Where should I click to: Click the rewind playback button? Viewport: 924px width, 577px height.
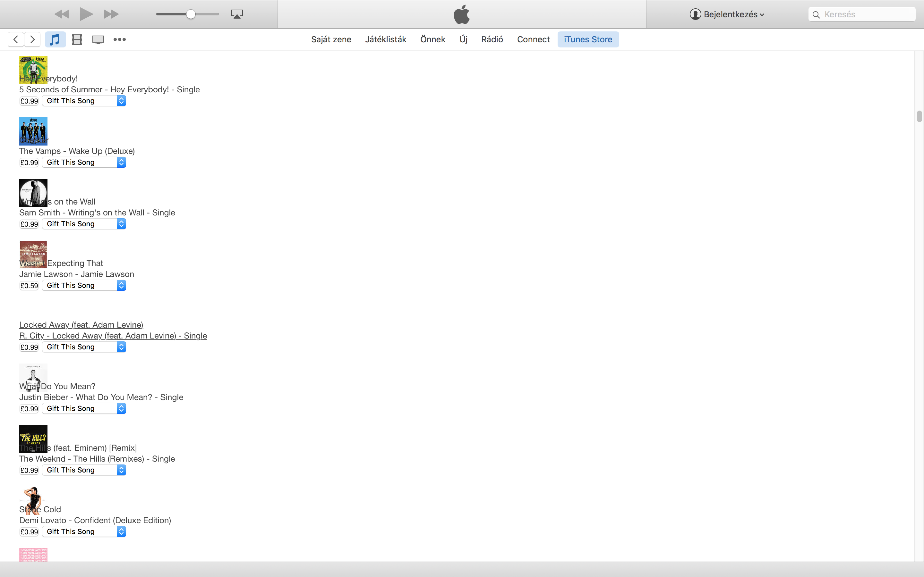pos(62,14)
